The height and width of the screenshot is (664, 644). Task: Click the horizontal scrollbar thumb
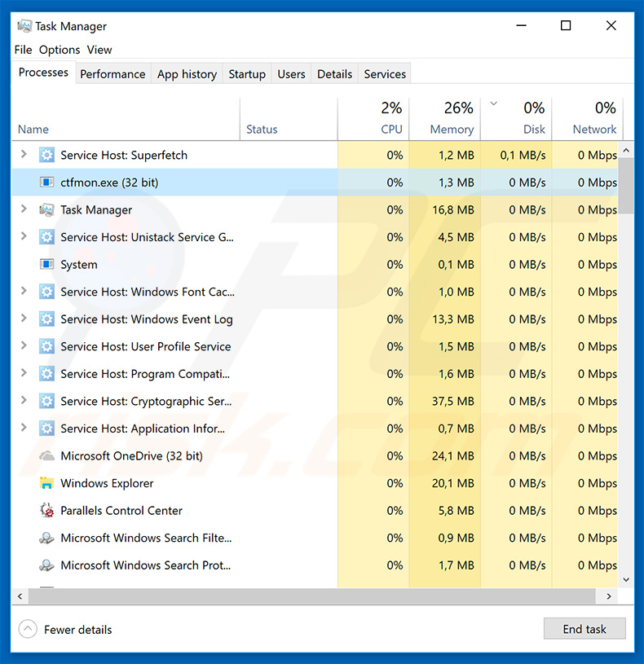[312, 596]
